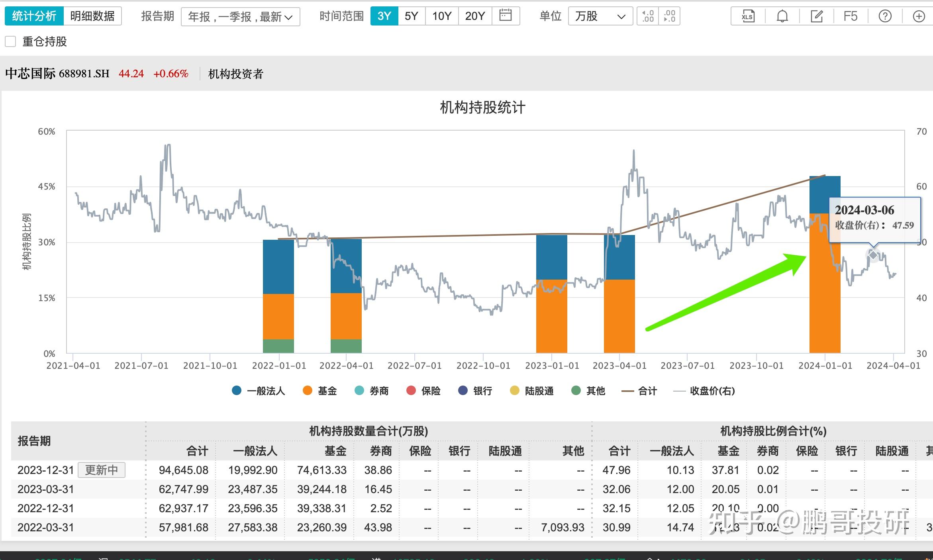Click the plus icon to add
This screenshot has width=933, height=560.
pos(918,16)
